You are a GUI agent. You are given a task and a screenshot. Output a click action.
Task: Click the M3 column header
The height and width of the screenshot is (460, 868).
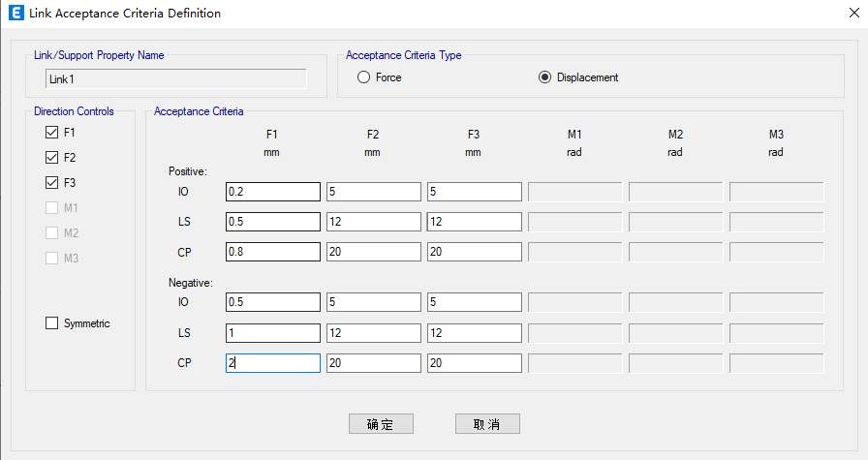[x=776, y=135]
